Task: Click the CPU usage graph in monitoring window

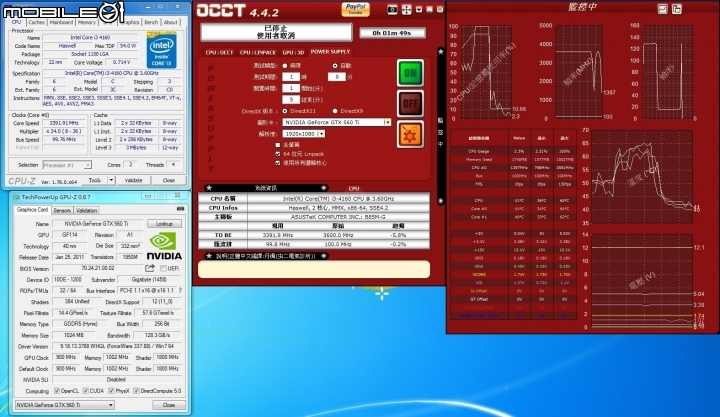Action: pyautogui.click(x=487, y=72)
